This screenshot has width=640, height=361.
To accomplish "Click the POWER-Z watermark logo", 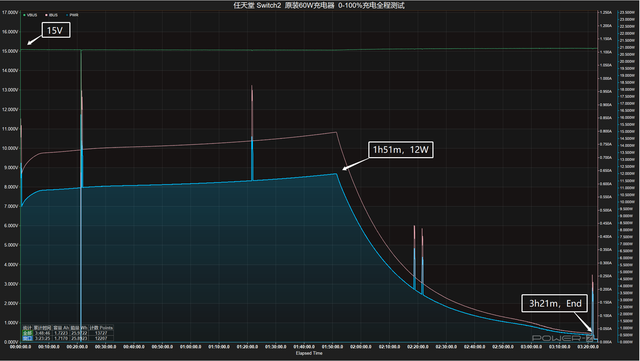I will (562, 338).
